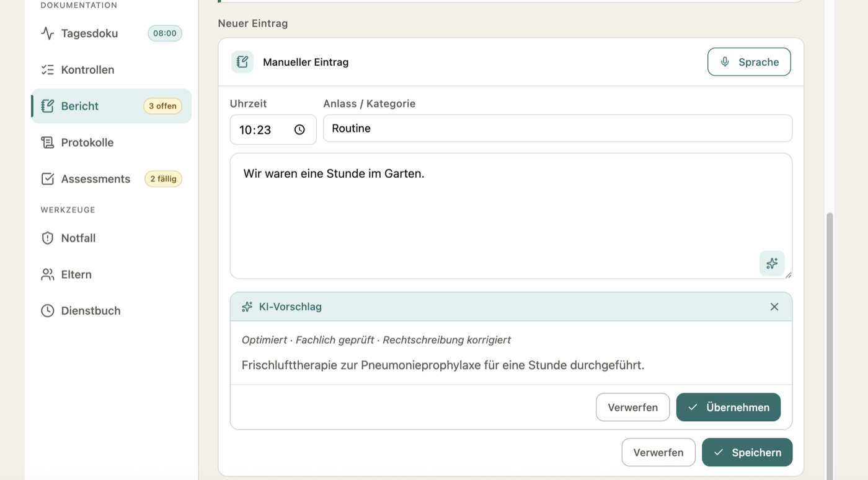Start voice input with Sprache button
This screenshot has width=868, height=480.
(749, 62)
